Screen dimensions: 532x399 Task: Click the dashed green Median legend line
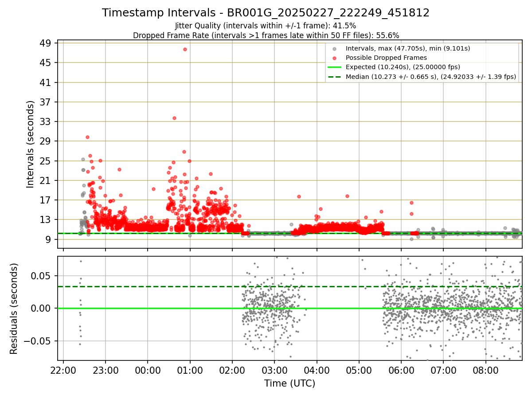[x=335, y=77]
